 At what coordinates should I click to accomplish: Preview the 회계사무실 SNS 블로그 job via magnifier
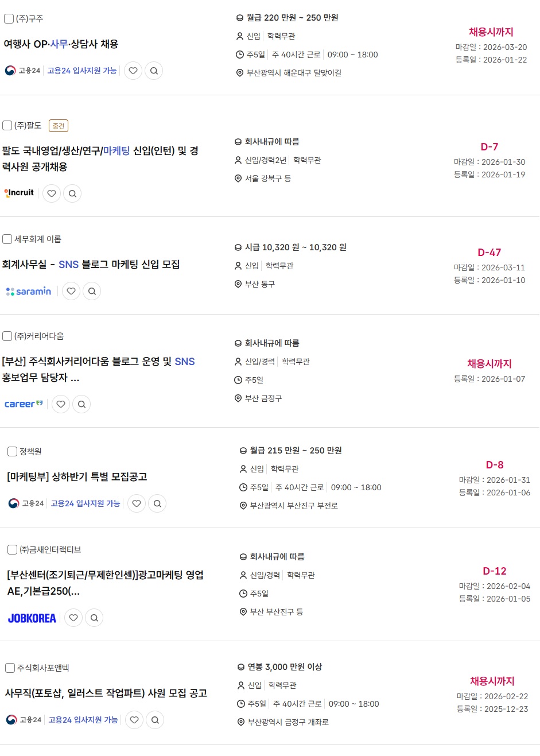(x=92, y=291)
